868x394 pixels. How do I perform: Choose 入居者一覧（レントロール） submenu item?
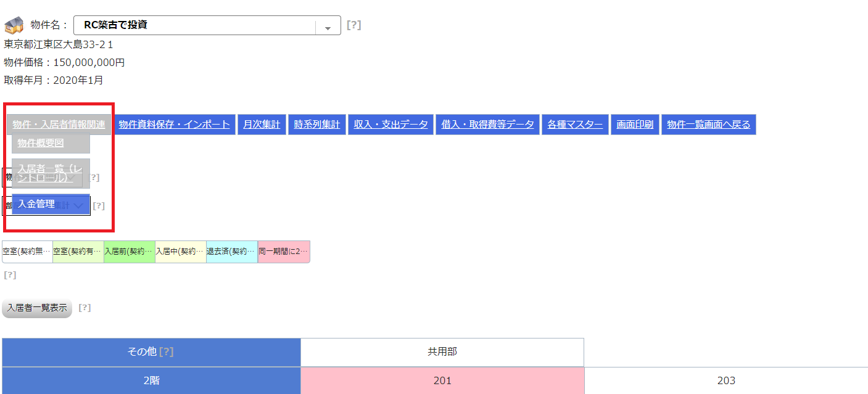[51, 173]
